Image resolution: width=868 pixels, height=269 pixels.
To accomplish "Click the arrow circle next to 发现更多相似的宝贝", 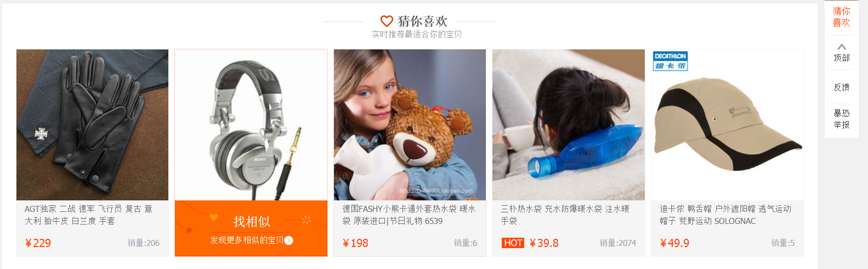I will [289, 240].
